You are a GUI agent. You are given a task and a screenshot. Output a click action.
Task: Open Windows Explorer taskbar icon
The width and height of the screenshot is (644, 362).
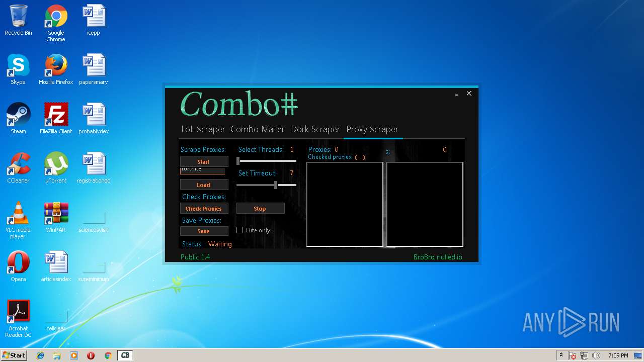pyautogui.click(x=57, y=355)
